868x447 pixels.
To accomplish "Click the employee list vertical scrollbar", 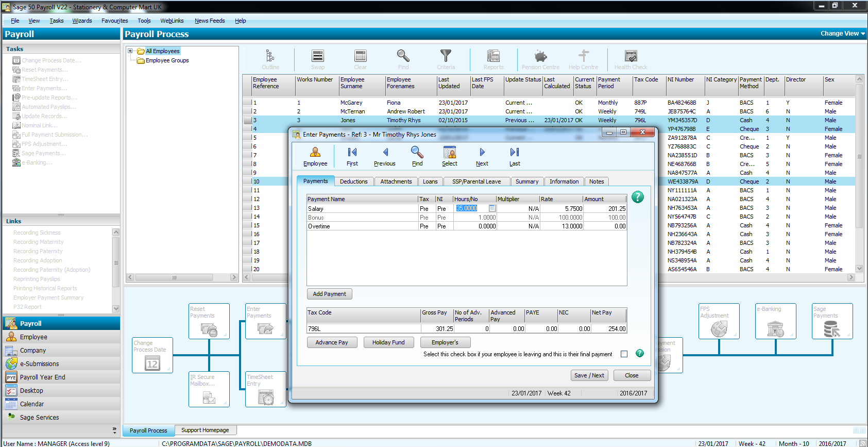I will tap(859, 174).
